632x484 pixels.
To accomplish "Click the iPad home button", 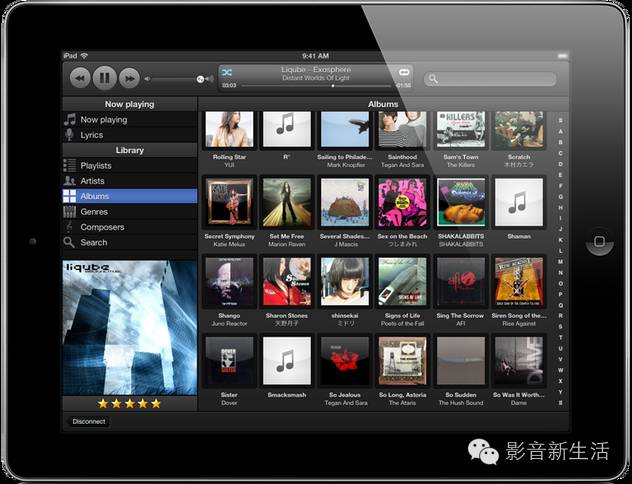I will 599,241.
